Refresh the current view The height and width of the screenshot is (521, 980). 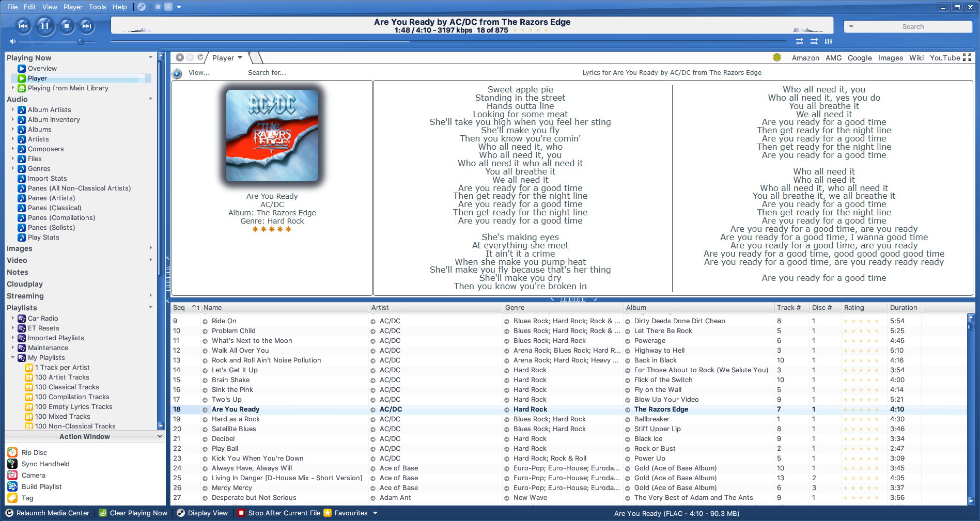pyautogui.click(x=200, y=57)
